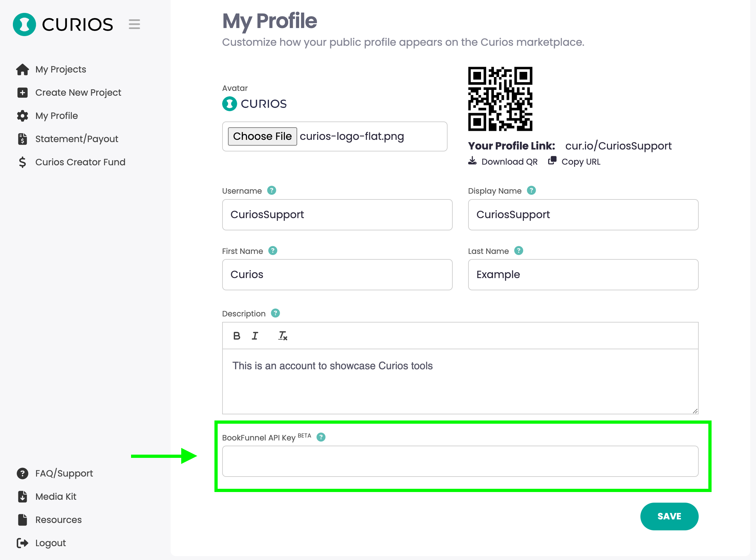Click the My Profile page heading

269,21
